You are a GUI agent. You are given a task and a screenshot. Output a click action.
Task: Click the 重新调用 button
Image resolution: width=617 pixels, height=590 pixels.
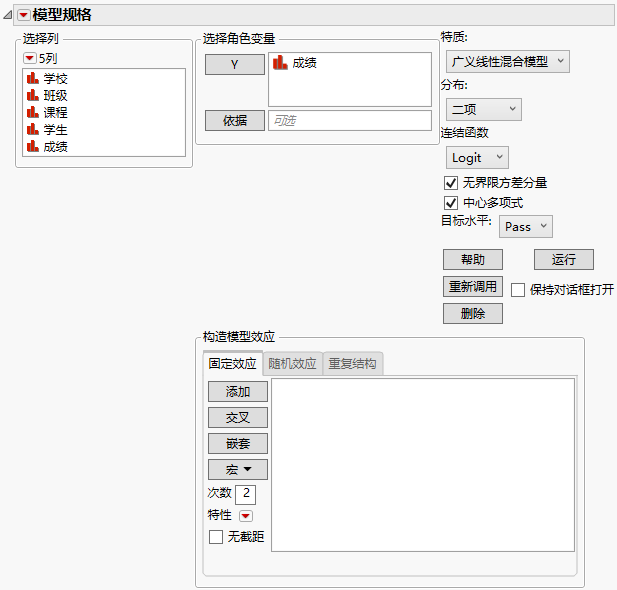coord(473,287)
